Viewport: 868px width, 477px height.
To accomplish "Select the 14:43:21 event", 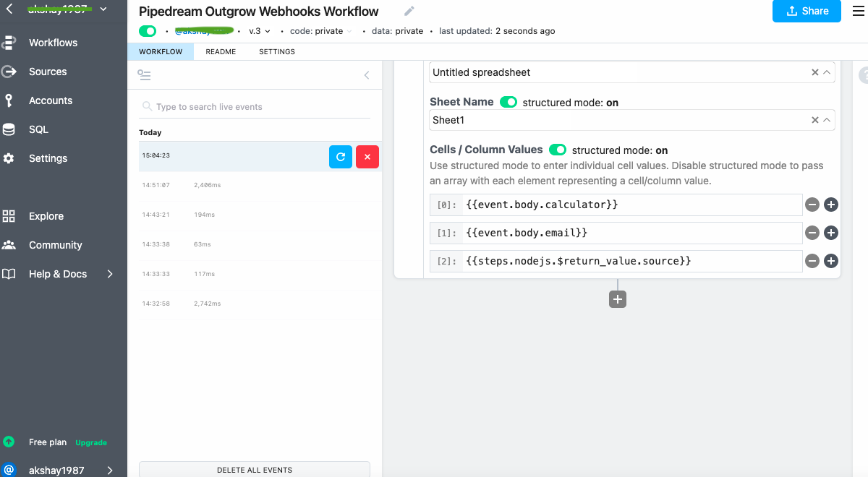I will [255, 215].
